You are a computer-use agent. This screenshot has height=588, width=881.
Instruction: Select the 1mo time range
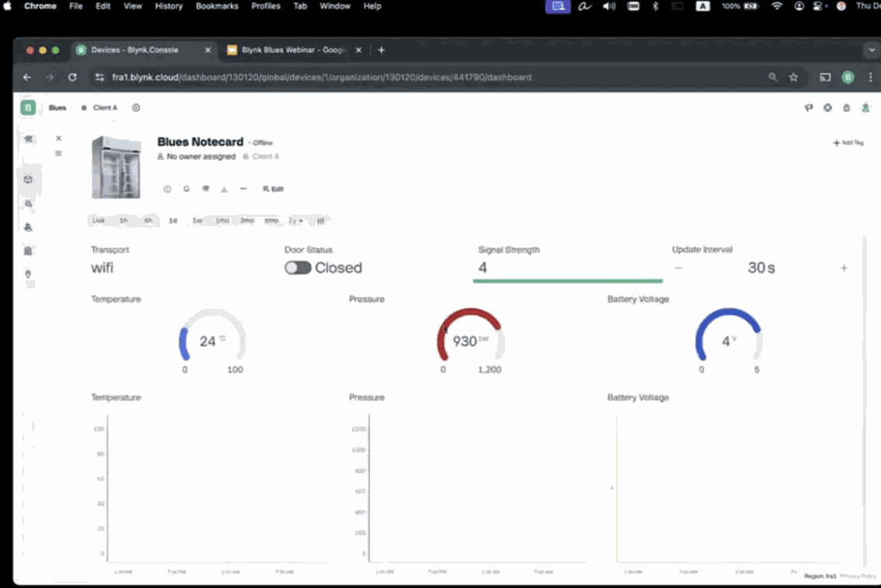223,221
